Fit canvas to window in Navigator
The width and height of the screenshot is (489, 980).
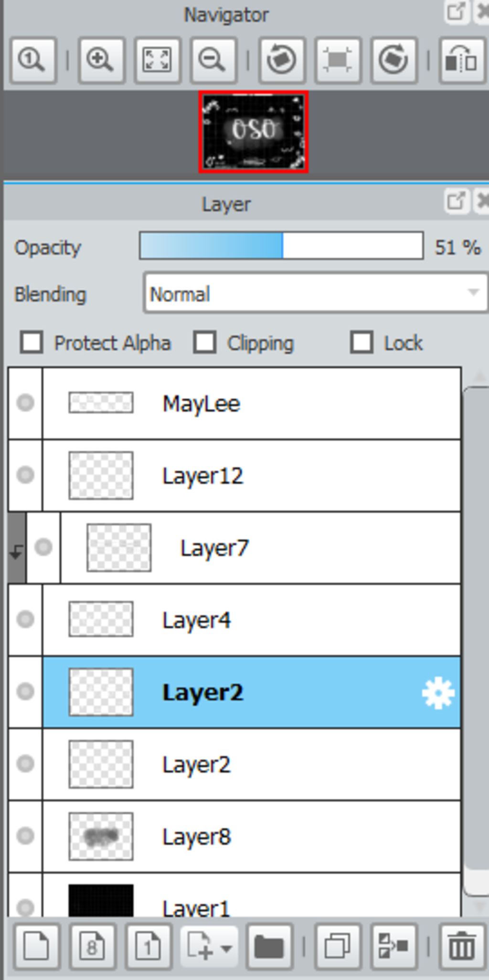[157, 61]
